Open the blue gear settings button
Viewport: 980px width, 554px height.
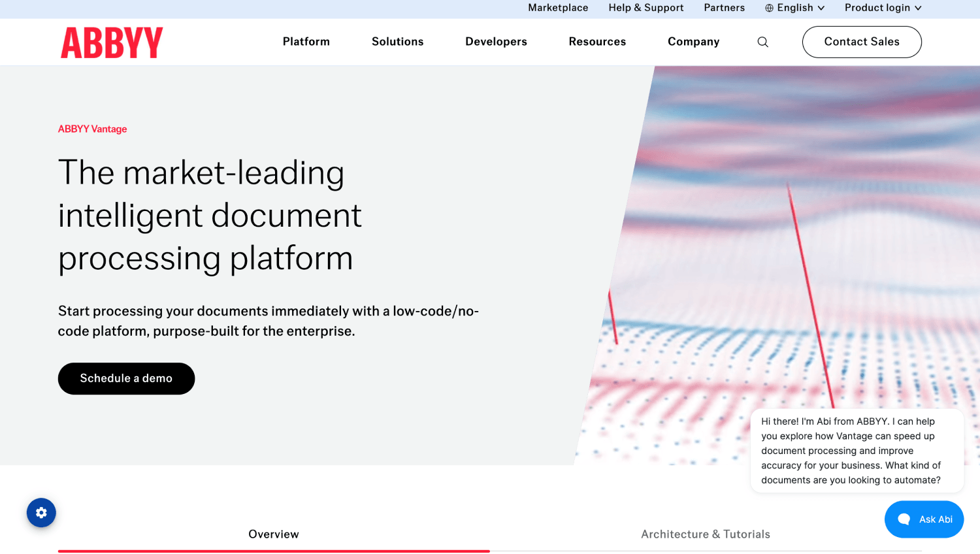pos(41,513)
